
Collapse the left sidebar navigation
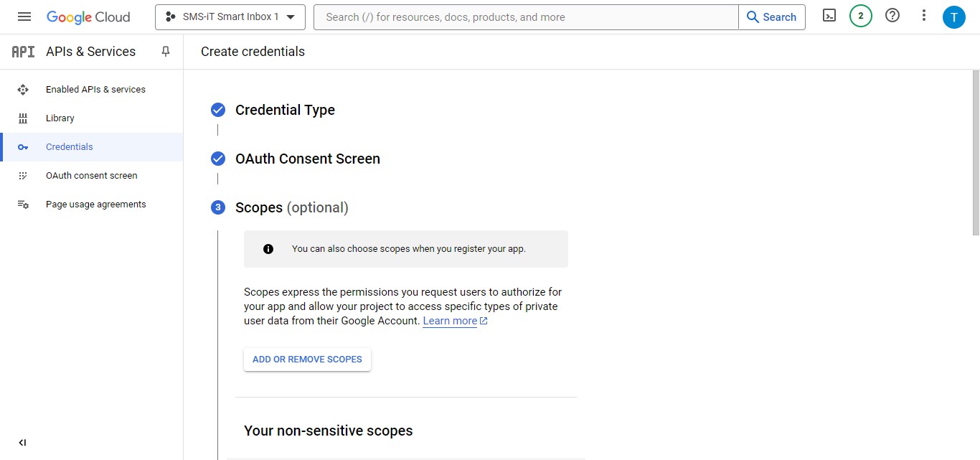click(22, 443)
